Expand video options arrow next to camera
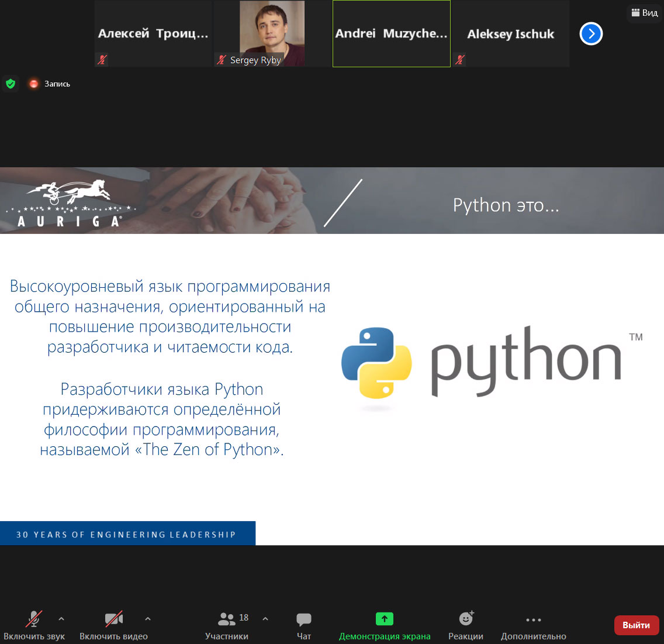 [148, 619]
